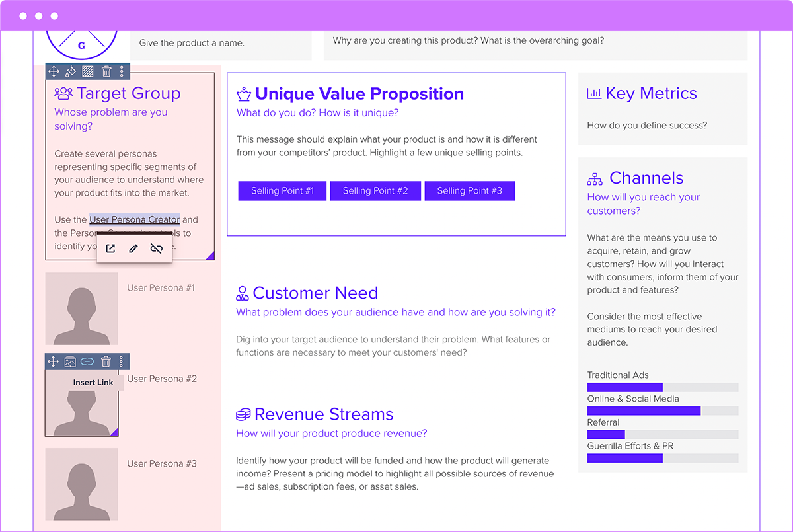Viewport: 793px width, 532px height.
Task: Click the Selling Point #1 button
Action: click(282, 190)
